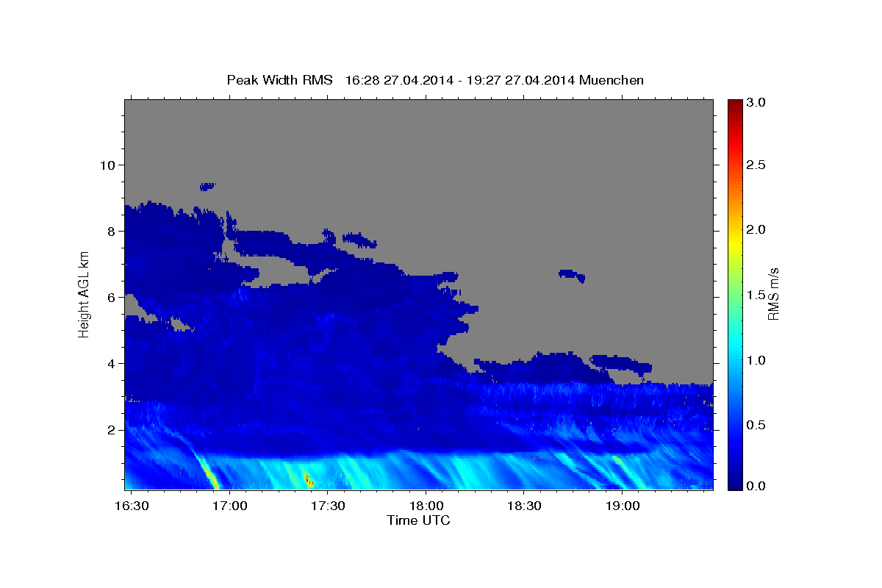882x588 pixels.
Task: Click the 'Muenchen' location text in title
Action: tap(612, 80)
